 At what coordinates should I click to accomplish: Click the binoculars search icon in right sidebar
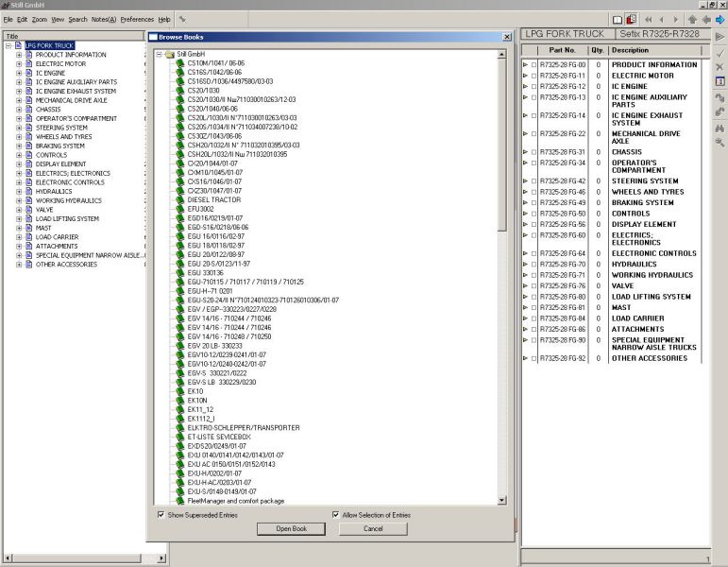pyautogui.click(x=720, y=127)
